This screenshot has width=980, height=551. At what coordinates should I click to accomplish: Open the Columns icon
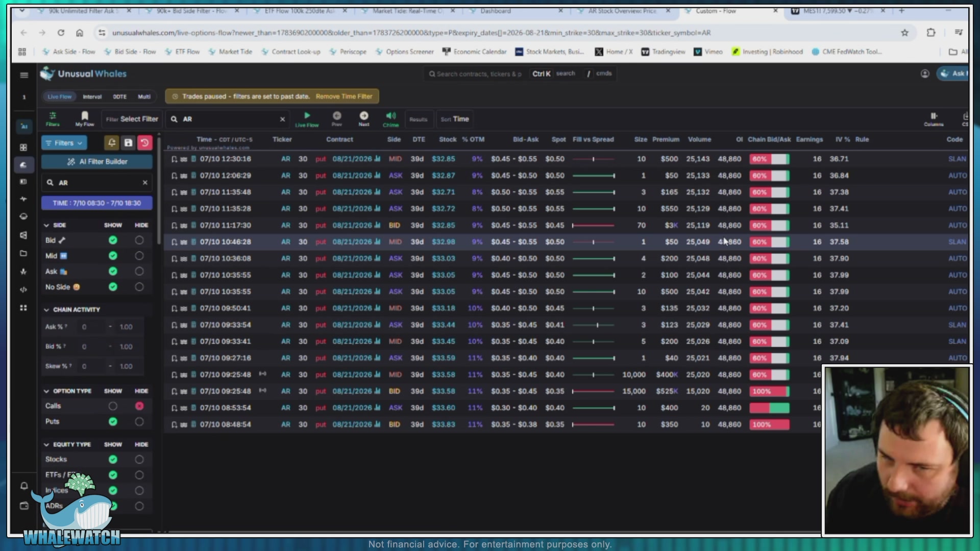934,119
